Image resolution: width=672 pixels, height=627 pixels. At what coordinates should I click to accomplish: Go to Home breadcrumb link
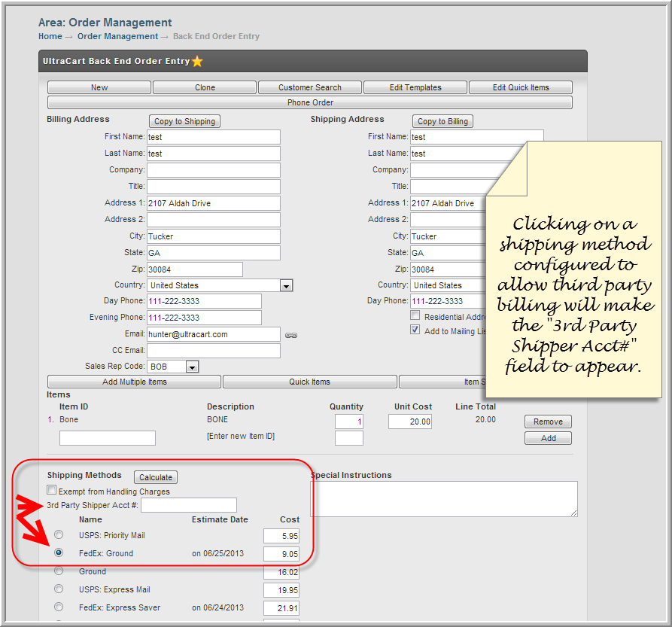(x=50, y=36)
